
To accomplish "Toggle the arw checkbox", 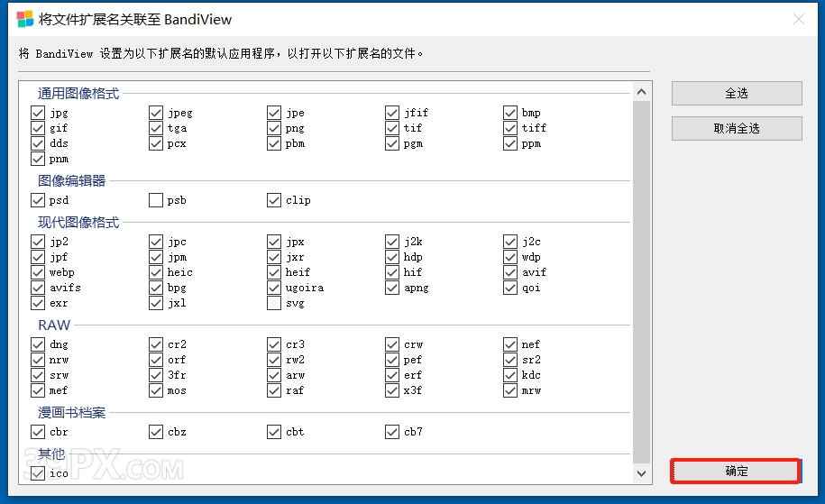I will [274, 375].
